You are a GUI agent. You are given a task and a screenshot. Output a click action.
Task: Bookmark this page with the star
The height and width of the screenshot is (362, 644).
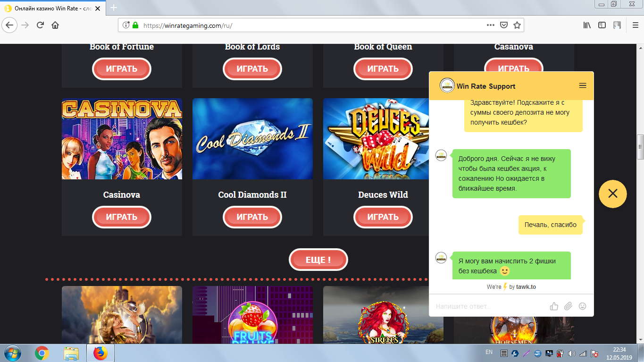click(x=517, y=25)
